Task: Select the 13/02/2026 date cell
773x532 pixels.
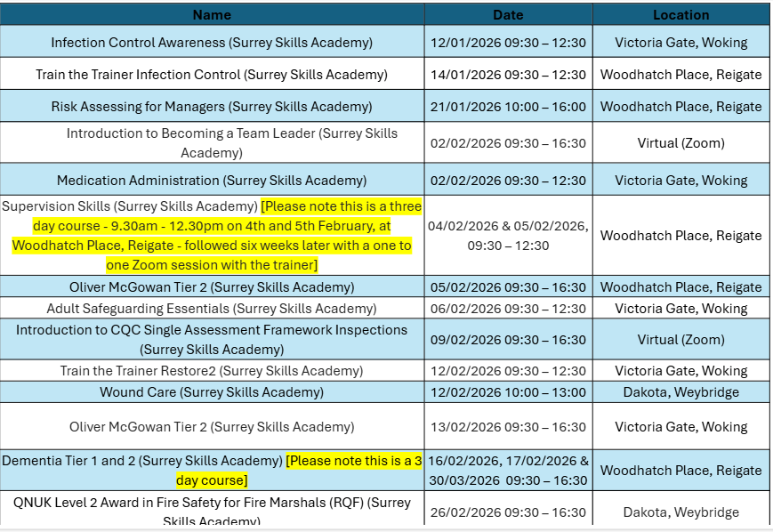Action: click(508, 427)
